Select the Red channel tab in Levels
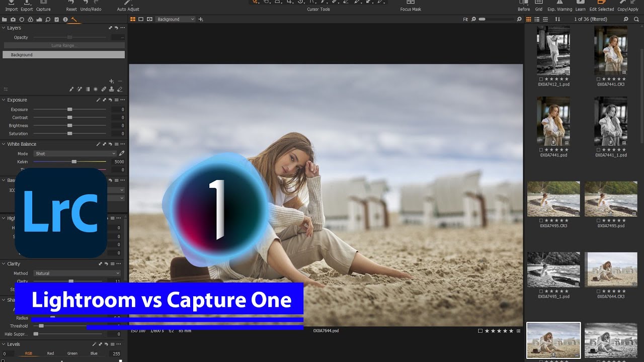Image resolution: width=644 pixels, height=362 pixels. click(50, 353)
